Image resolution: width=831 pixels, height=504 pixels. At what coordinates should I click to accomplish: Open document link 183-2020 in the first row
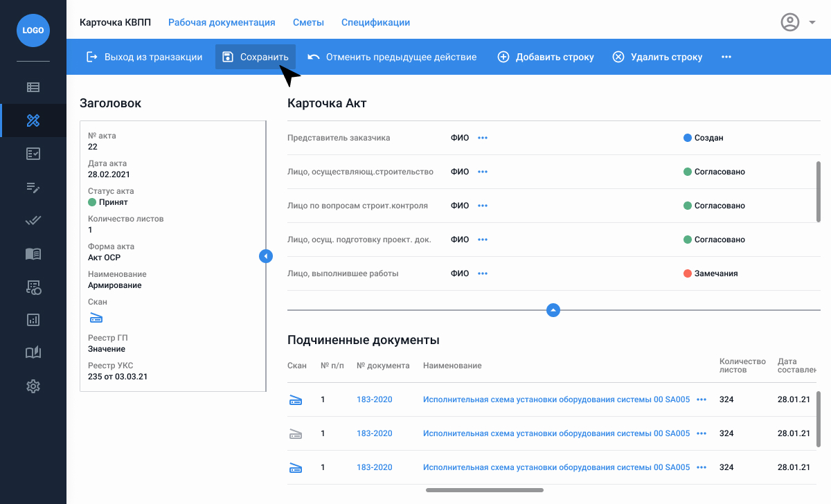(374, 399)
